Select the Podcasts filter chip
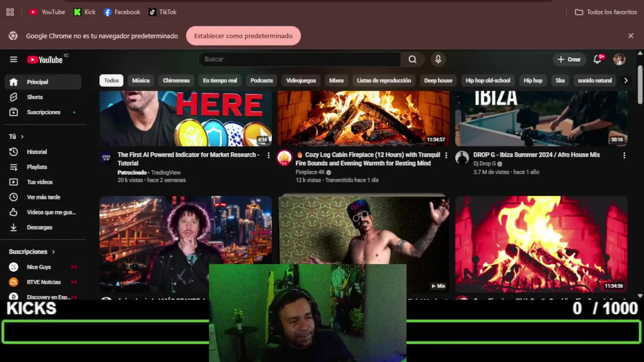Screen dimensions: 644x362 click(262, 80)
